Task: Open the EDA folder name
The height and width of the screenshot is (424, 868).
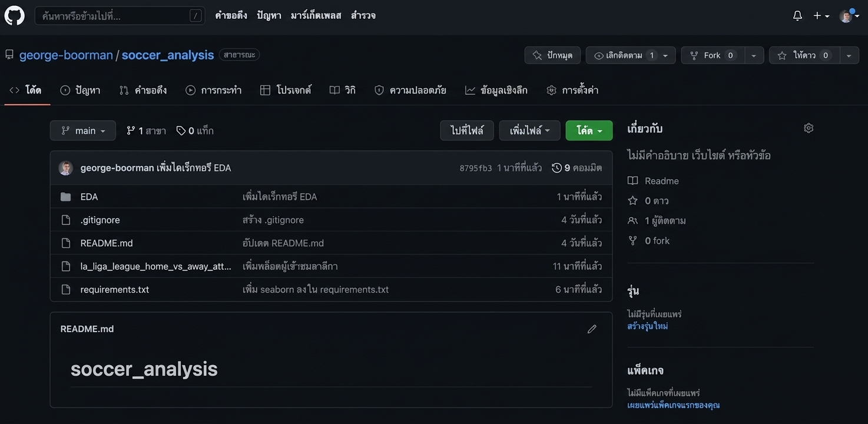Action: [89, 197]
